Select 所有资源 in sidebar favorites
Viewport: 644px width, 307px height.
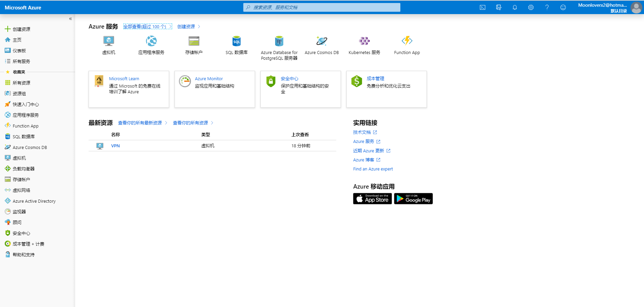pyautogui.click(x=21, y=83)
